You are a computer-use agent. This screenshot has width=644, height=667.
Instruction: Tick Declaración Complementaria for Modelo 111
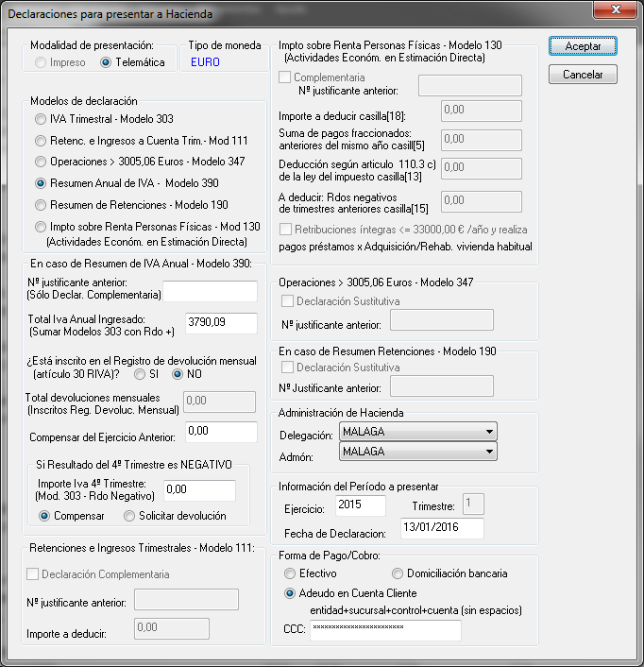point(98,574)
